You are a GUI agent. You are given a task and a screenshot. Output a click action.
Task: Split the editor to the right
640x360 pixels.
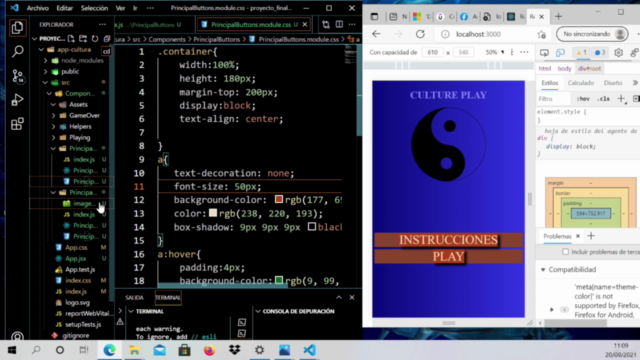pos(339,24)
